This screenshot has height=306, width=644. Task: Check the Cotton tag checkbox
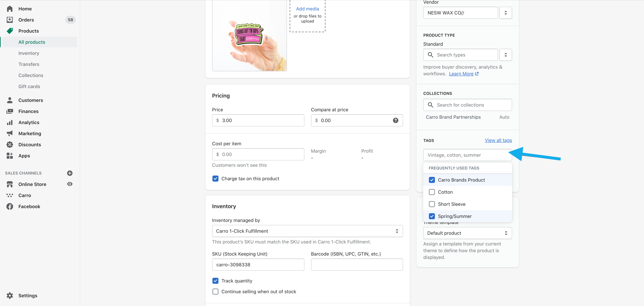[x=432, y=192]
